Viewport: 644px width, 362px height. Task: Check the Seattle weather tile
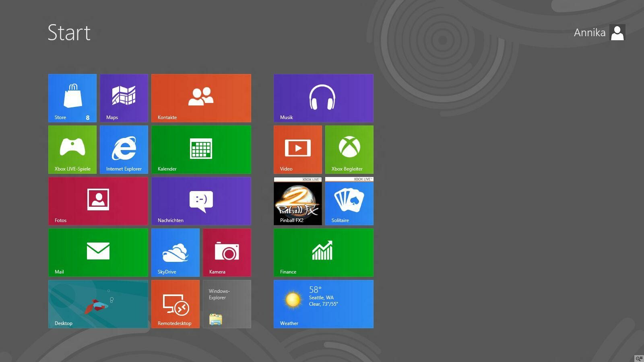tap(323, 304)
